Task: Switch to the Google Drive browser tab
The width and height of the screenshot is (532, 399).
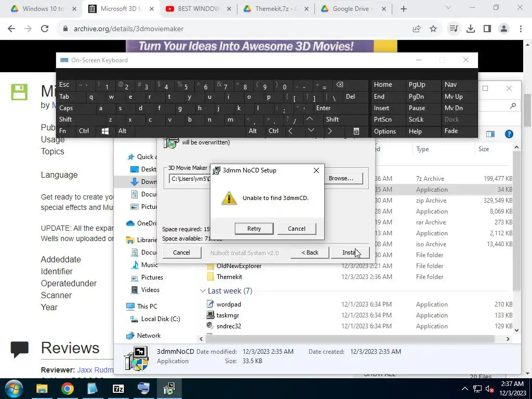Action: click(352, 9)
